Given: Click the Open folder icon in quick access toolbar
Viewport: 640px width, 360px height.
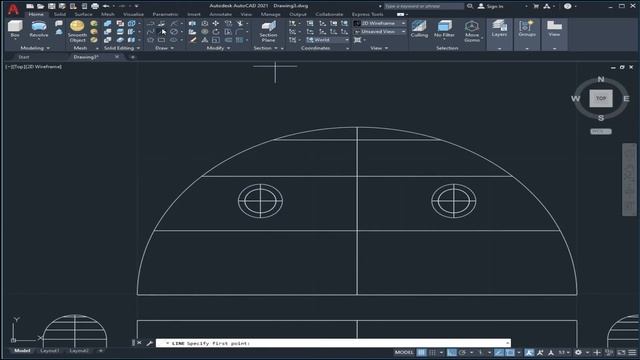Looking at the screenshot, I should [x=40, y=6].
